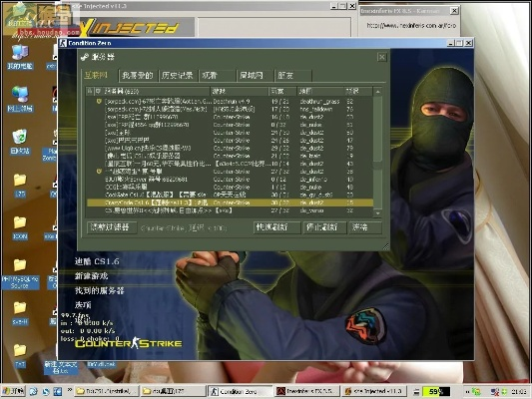
Task: Click the VAC shield on deathrun_grass row
Action: click(x=99, y=102)
